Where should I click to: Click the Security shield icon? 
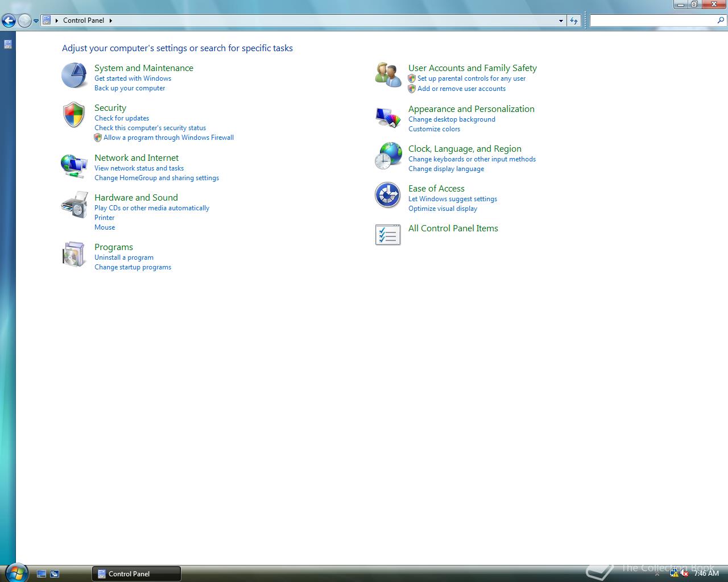click(x=74, y=115)
